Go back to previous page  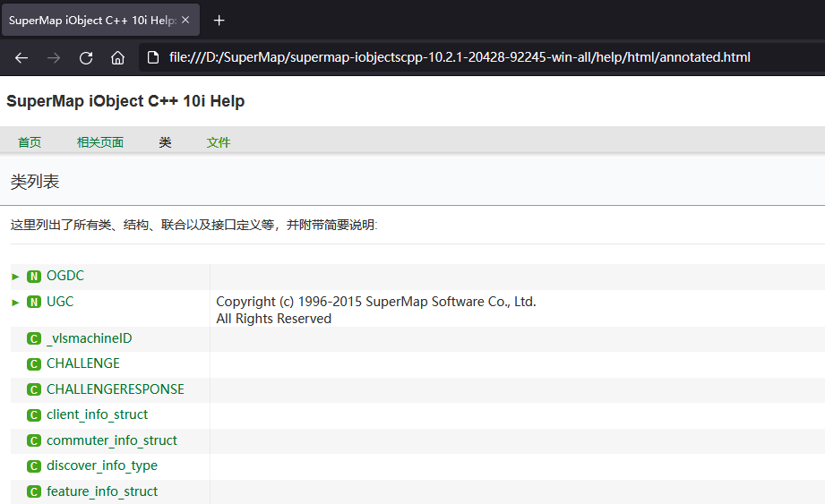21,58
